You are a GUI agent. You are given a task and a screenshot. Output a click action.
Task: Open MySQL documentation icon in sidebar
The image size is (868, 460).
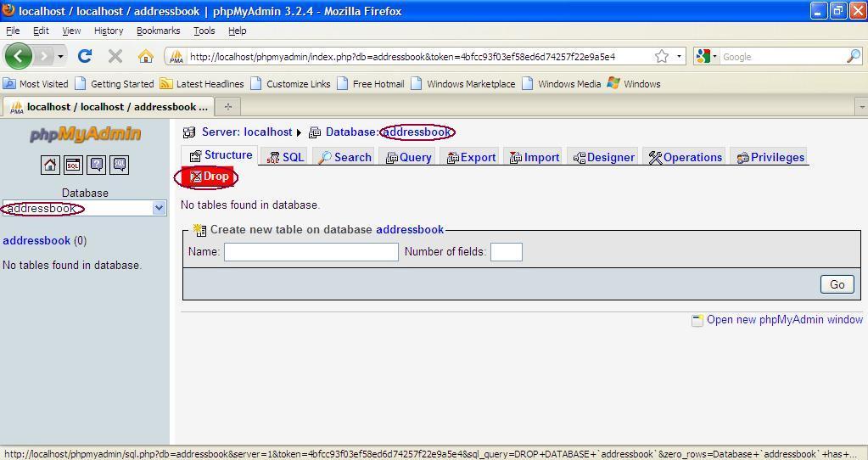tap(120, 165)
